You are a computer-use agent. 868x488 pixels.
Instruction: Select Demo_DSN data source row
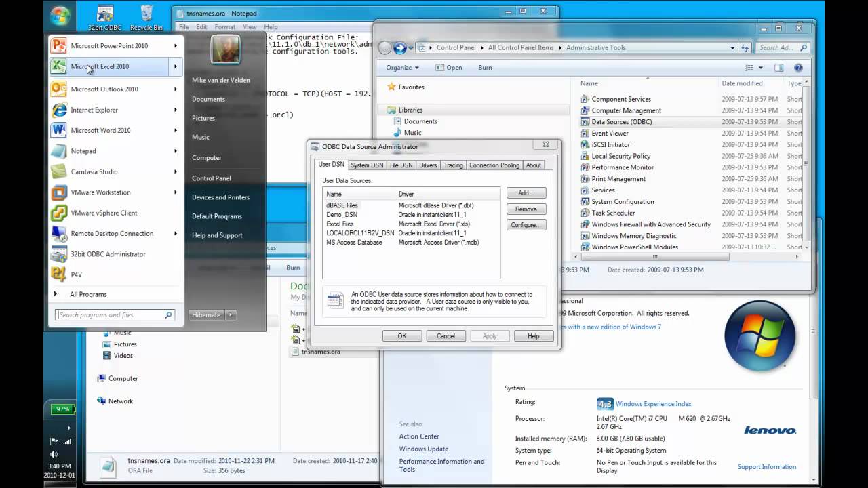[x=411, y=214]
